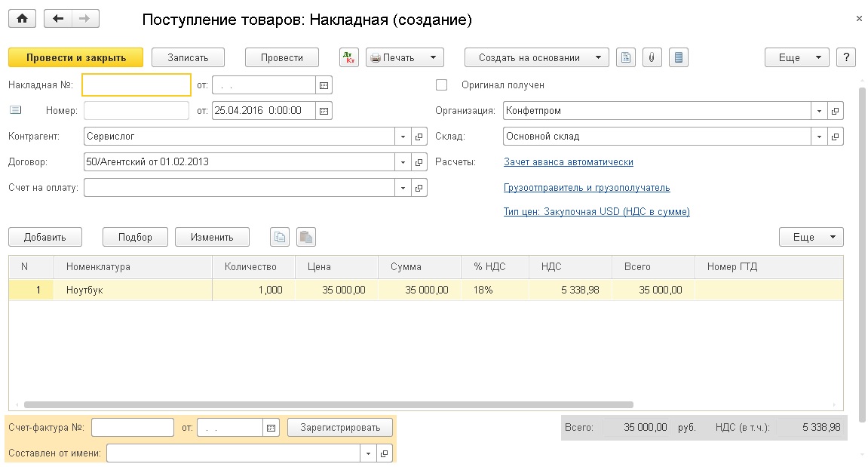Expand the Контрагент dropdown
Image resolution: width=868 pixels, height=467 pixels.
pos(403,137)
